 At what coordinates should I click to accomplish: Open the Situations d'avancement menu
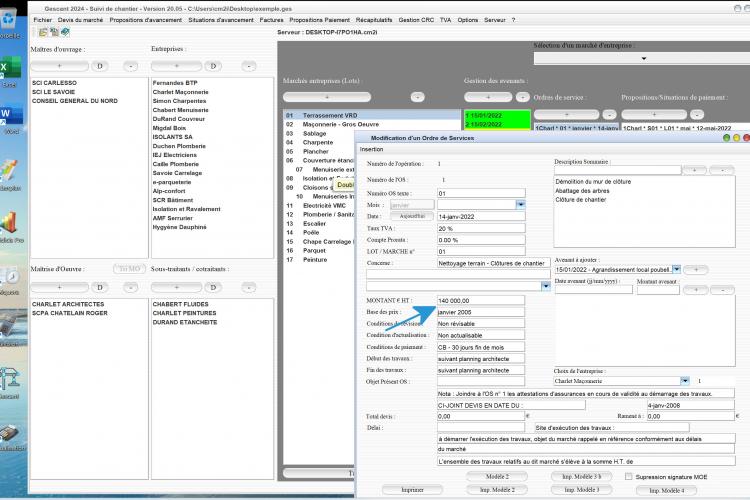click(x=221, y=20)
